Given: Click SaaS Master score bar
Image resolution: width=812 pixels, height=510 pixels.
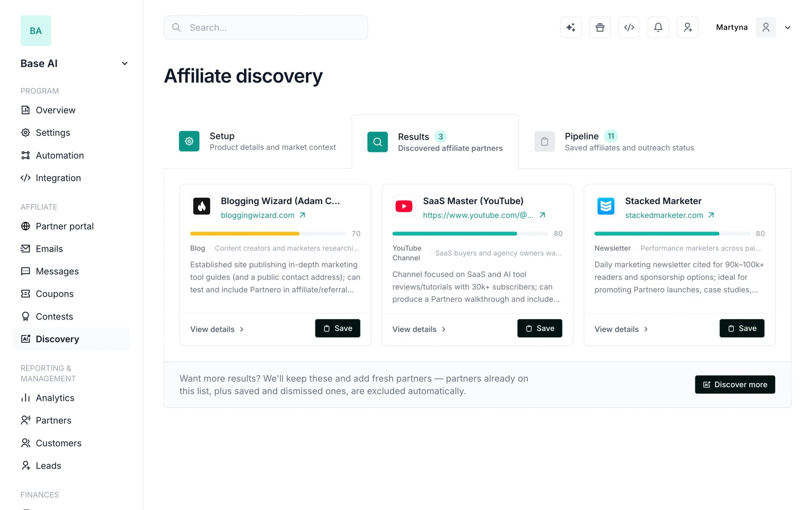Looking at the screenshot, I should [x=470, y=234].
